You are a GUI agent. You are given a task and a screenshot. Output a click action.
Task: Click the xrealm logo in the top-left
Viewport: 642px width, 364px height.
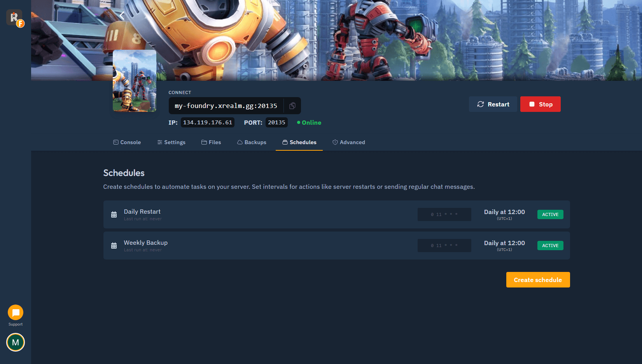(x=14, y=17)
